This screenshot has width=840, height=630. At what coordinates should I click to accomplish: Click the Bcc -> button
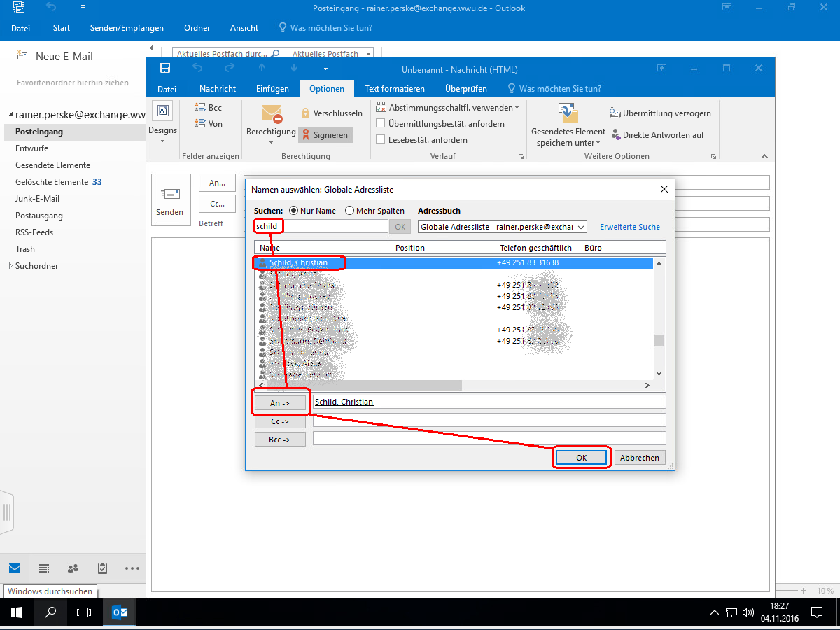(x=280, y=440)
